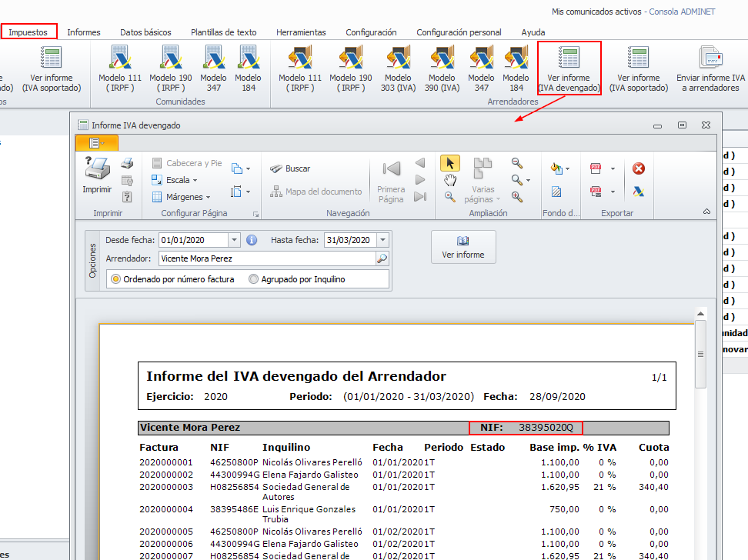The image size is (748, 560).
Task: Switch to the Herramientas tab
Action: coord(301,32)
